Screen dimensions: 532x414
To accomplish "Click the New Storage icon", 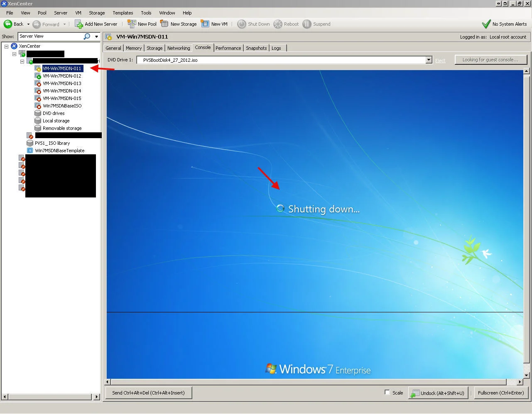I will pyautogui.click(x=164, y=24).
